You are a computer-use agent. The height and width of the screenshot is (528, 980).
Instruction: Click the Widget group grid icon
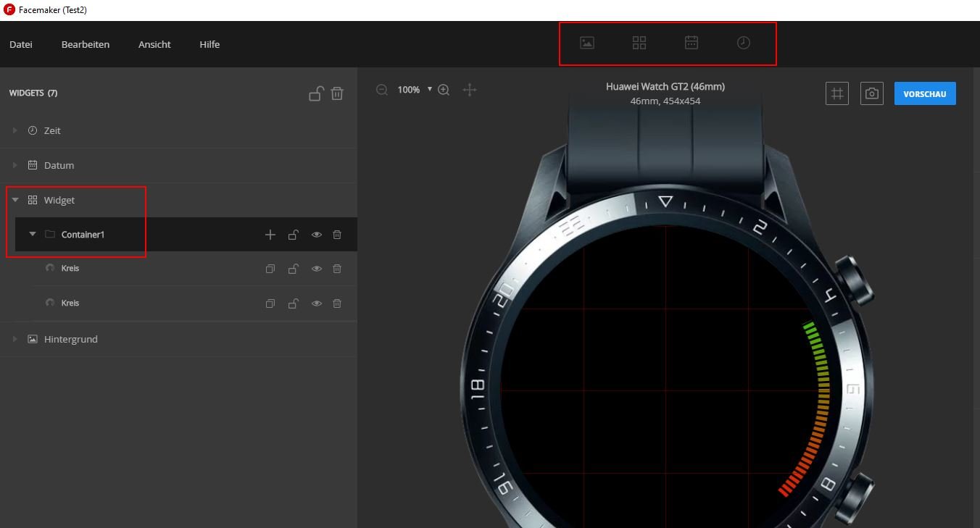coord(33,200)
